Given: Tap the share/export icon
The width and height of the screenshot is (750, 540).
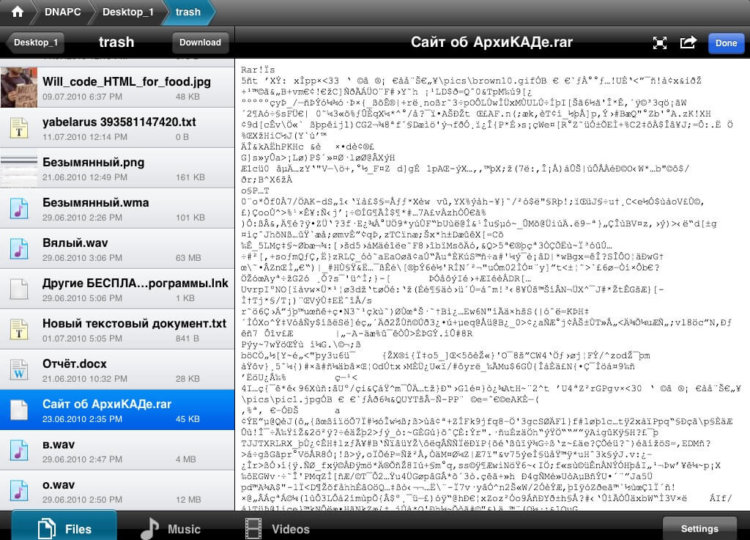Looking at the screenshot, I should pyautogui.click(x=688, y=43).
